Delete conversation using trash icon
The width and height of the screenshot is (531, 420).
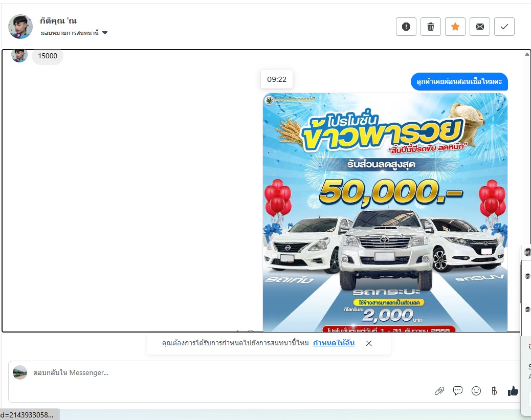[x=430, y=27]
